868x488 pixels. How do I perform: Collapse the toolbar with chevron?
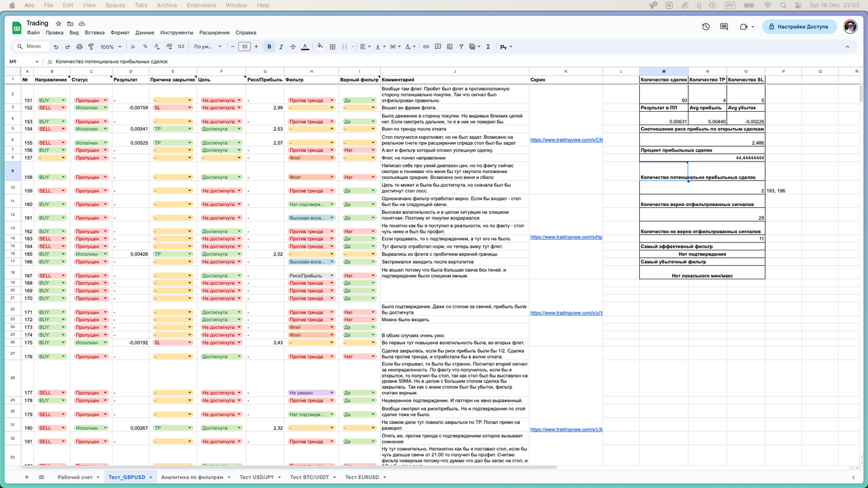click(x=847, y=47)
